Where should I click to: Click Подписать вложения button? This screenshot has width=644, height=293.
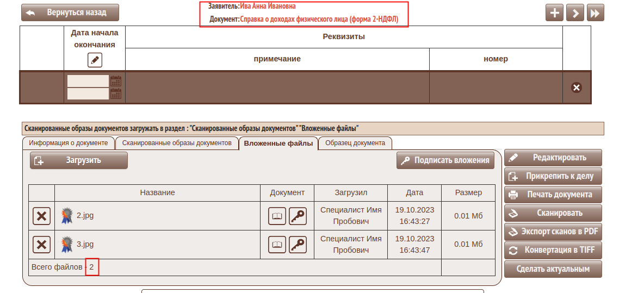(445, 160)
